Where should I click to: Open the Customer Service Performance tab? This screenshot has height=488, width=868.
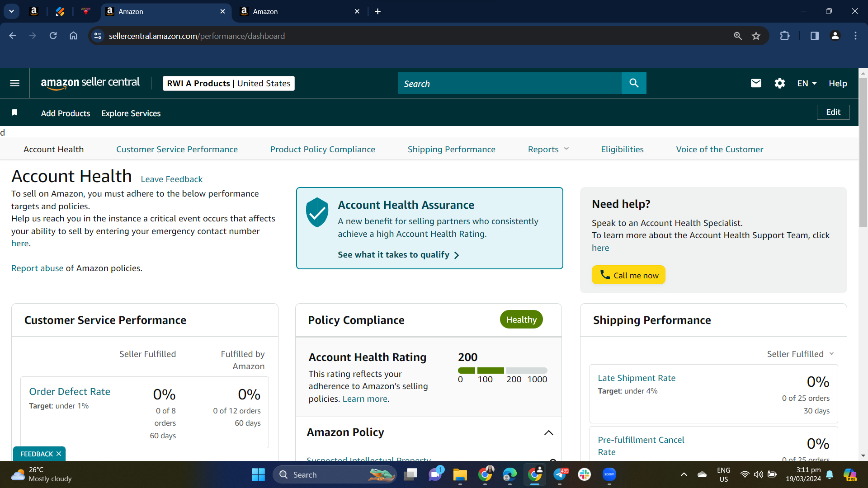177,149
